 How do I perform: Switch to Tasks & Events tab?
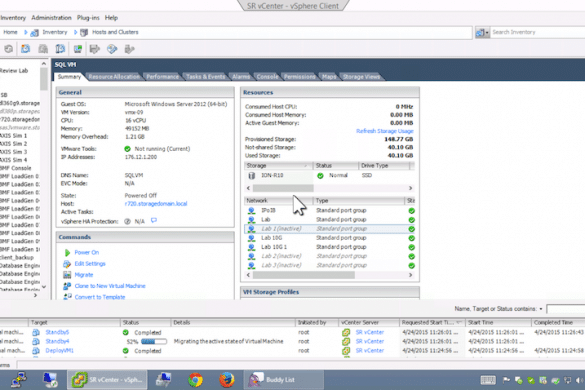(206, 77)
